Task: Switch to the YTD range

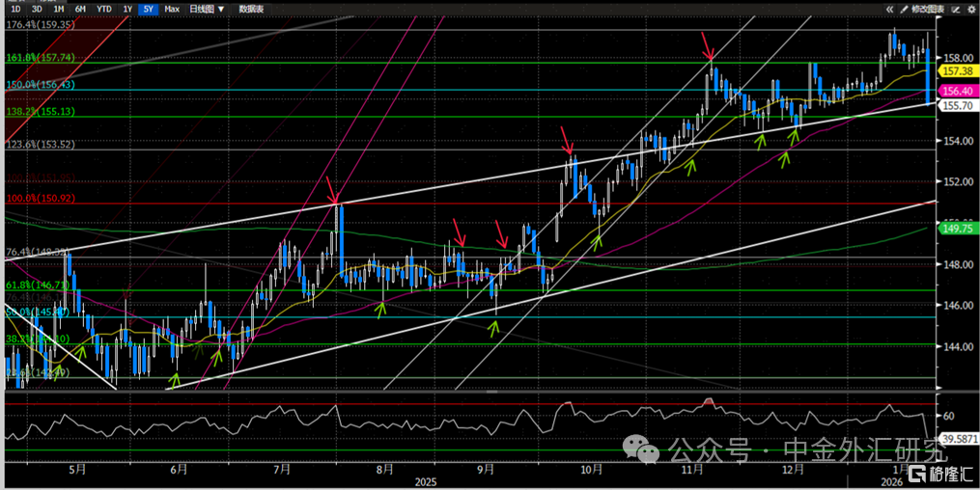Action: (x=102, y=9)
